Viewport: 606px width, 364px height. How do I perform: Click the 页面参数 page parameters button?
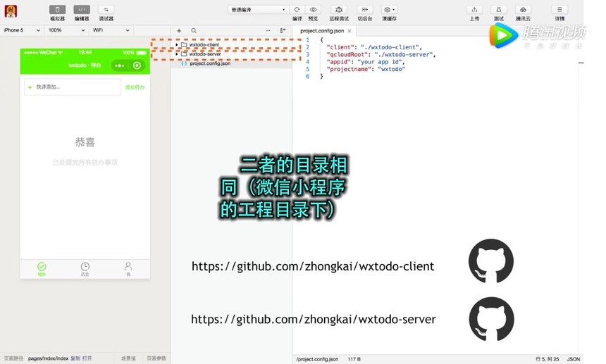[x=156, y=358]
